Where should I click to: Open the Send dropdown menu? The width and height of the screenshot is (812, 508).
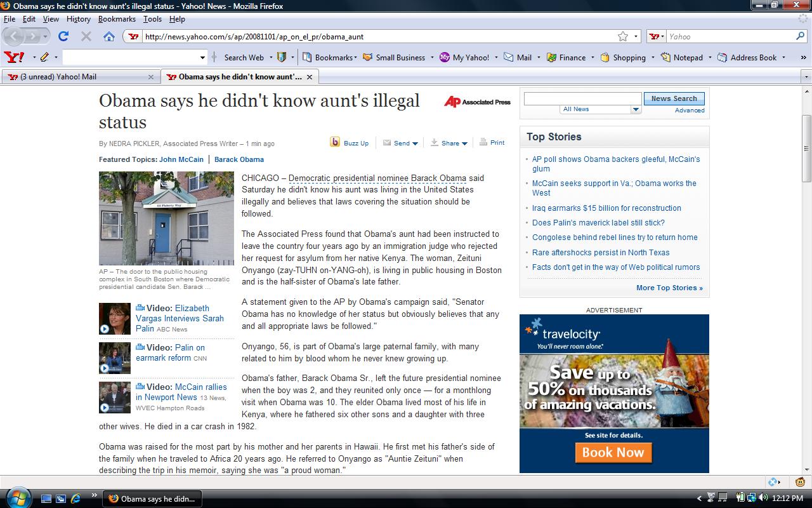click(x=415, y=144)
